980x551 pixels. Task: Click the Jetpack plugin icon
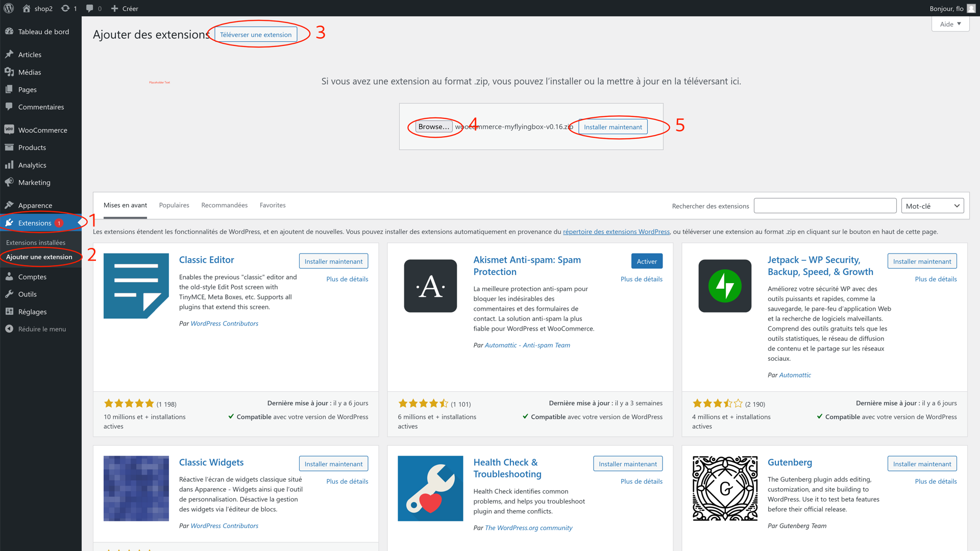(x=724, y=286)
